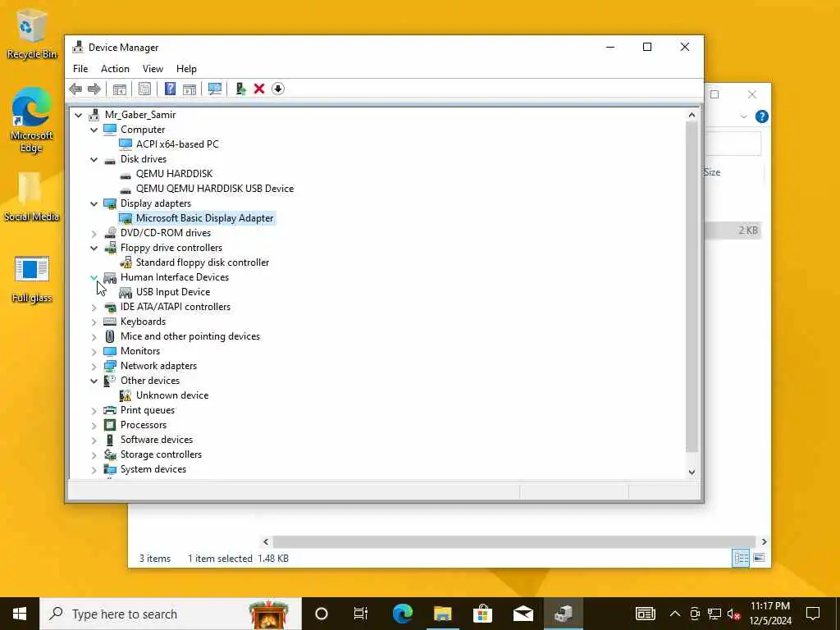The height and width of the screenshot is (630, 840).
Task: Click the System devices icon
Action: click(110, 469)
